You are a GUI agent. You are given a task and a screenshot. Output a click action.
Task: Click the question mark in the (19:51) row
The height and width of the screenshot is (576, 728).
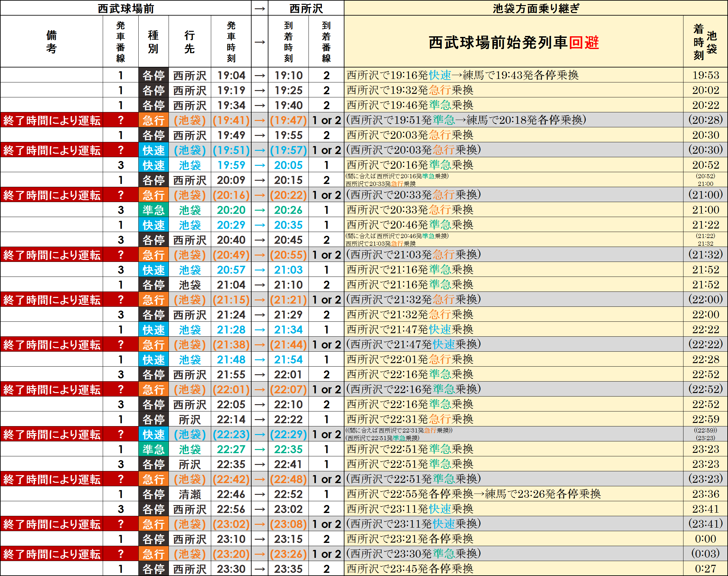[121, 150]
